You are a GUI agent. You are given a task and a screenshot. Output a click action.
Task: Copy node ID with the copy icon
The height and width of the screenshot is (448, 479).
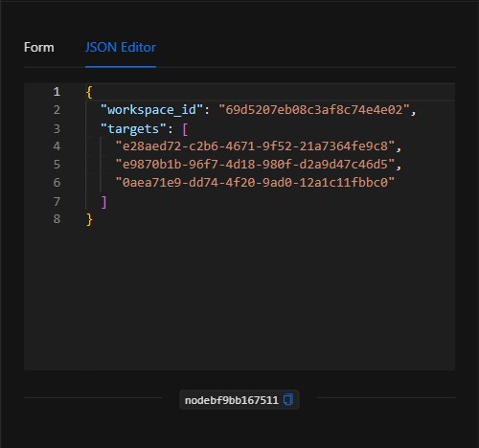click(x=288, y=399)
